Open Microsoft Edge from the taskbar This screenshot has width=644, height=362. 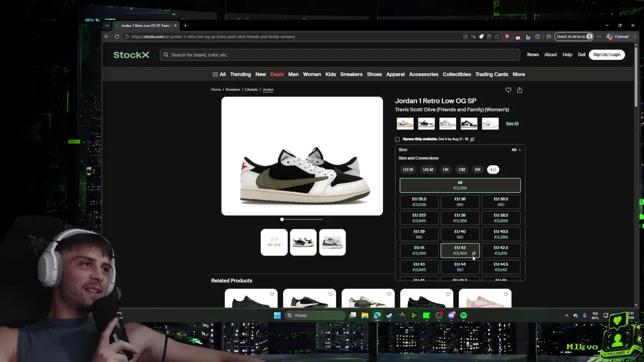pyautogui.click(x=377, y=315)
